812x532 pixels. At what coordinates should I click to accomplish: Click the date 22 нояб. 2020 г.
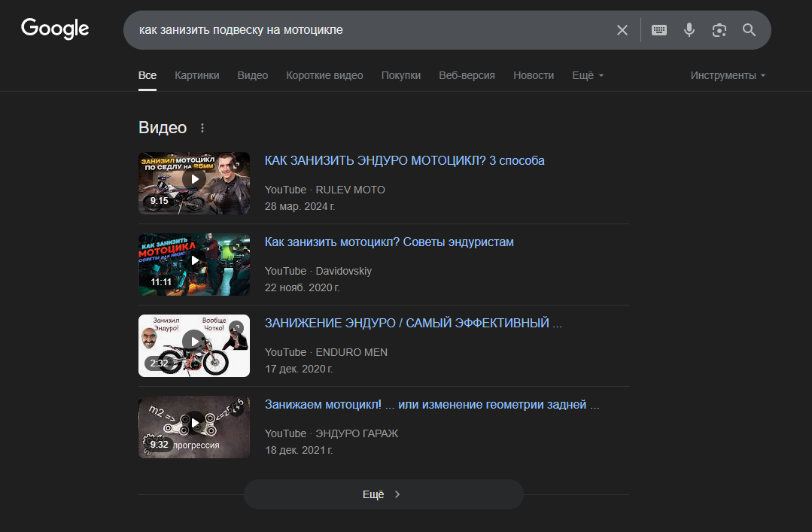pyautogui.click(x=302, y=287)
